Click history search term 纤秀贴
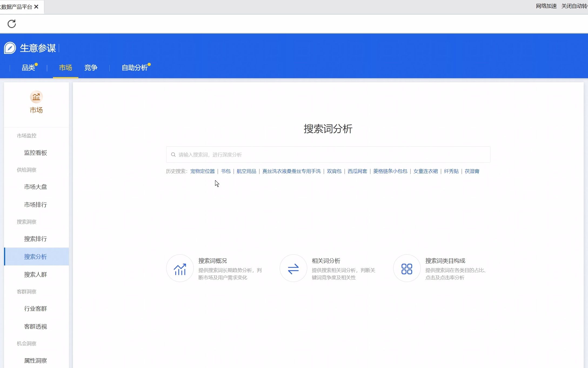Screen dimensions: 588x368 451,171
